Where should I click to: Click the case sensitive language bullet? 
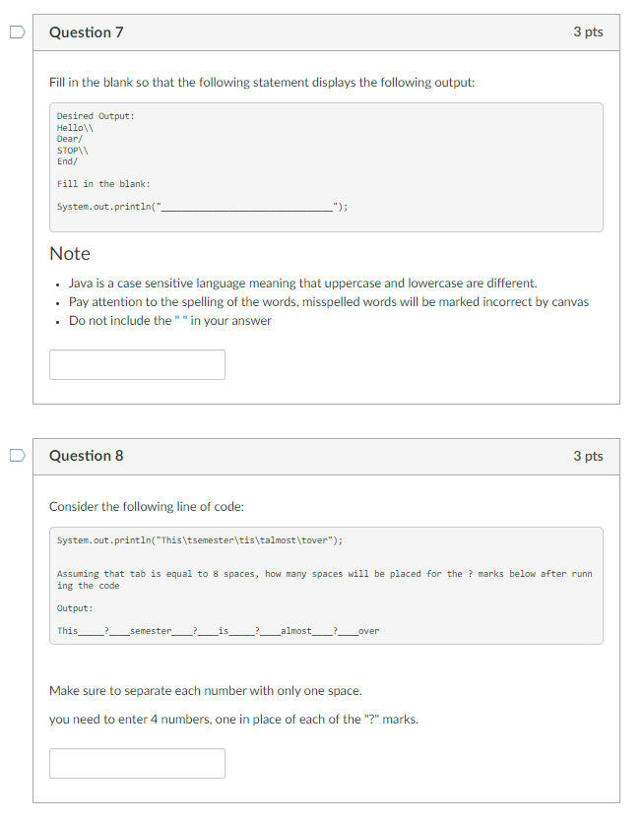click(303, 283)
